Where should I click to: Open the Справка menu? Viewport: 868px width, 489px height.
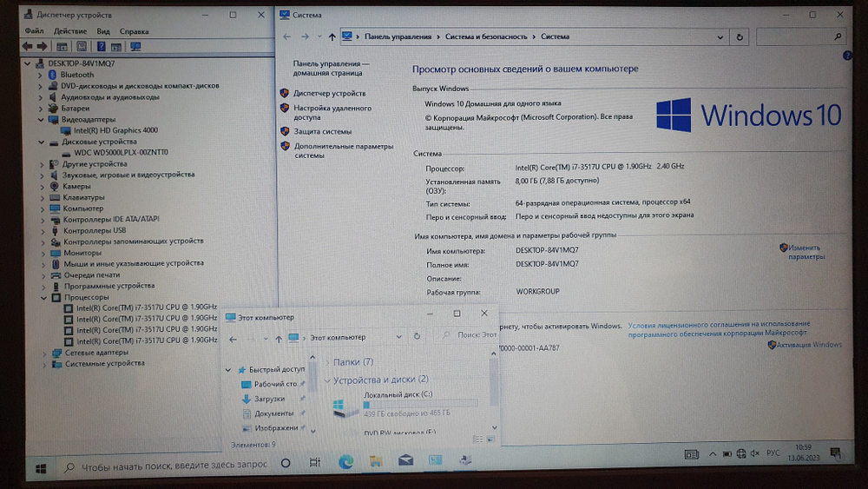click(134, 31)
